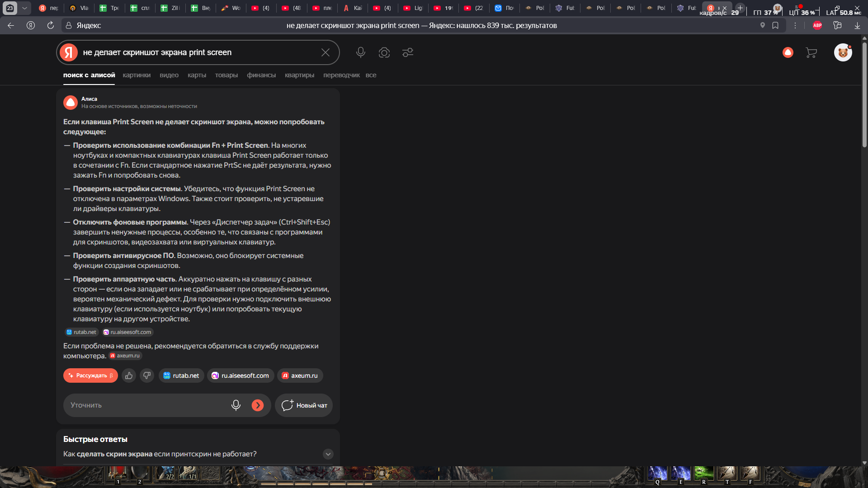Click the scrollbar down arrow
868x488 pixels.
pos(864,463)
